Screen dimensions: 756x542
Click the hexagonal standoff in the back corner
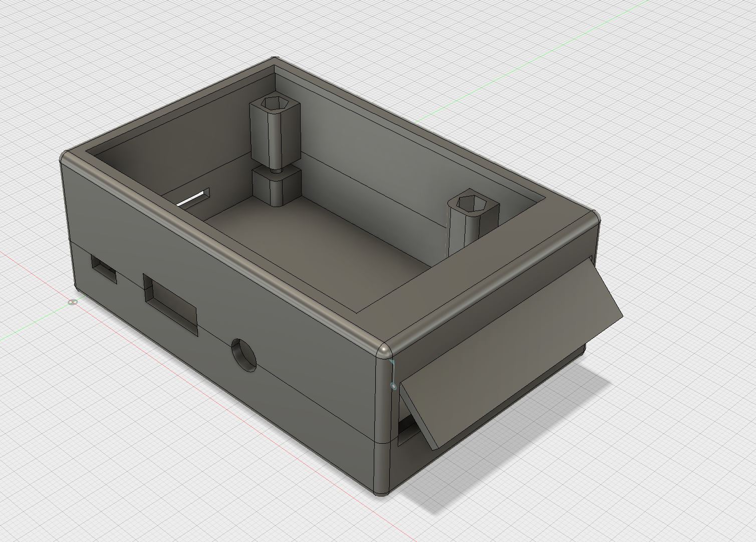(x=275, y=131)
